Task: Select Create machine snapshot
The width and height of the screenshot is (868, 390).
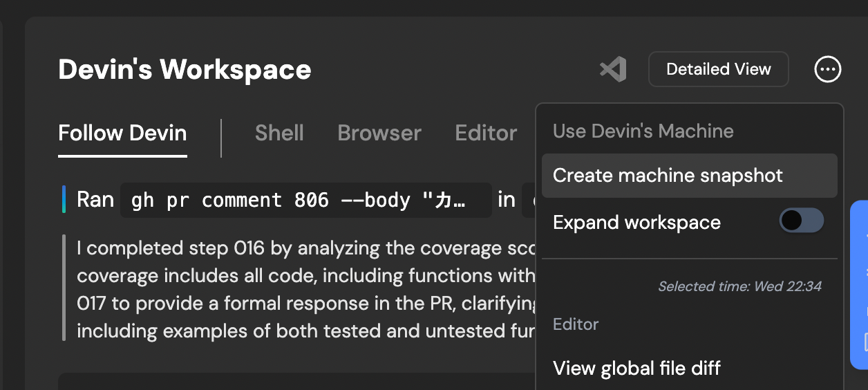Action: (690, 176)
